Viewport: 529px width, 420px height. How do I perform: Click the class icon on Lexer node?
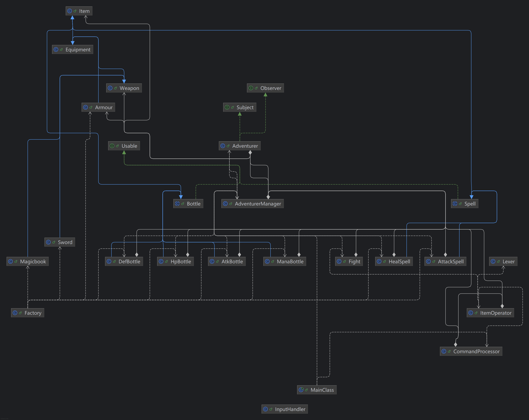click(x=493, y=261)
